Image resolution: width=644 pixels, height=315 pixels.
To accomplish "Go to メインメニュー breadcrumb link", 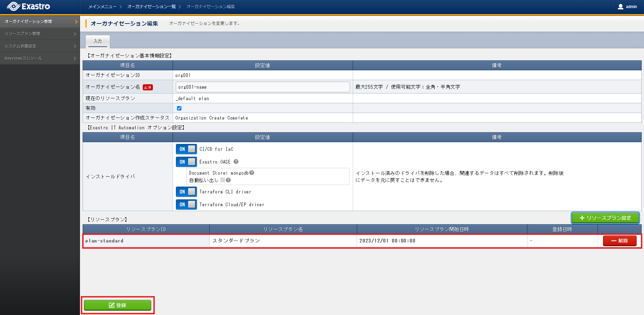I will [x=102, y=7].
